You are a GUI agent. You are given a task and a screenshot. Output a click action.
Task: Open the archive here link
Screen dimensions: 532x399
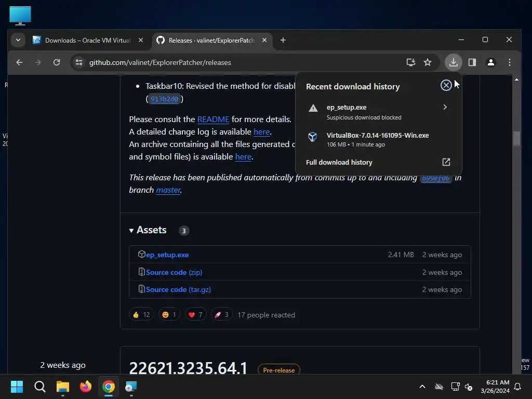point(243,157)
